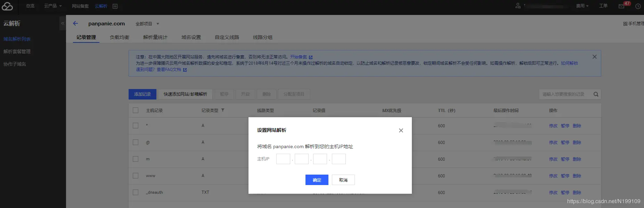Click the 确定 button in dialog
Viewport: 644px width, 208px height.
(317, 180)
